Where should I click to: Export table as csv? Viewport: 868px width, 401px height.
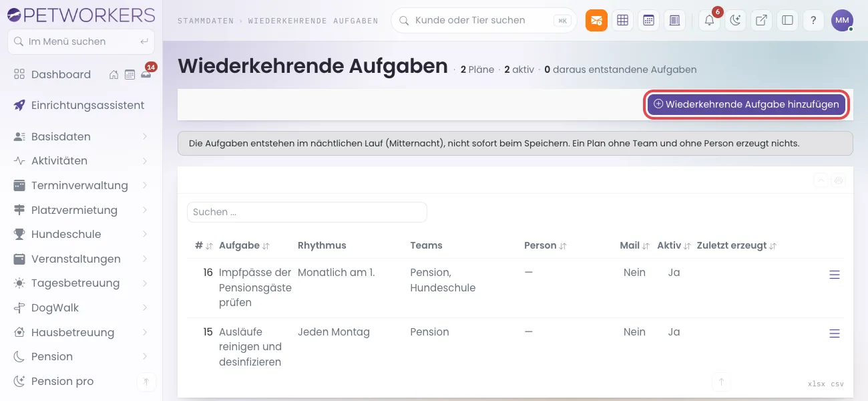coord(837,384)
